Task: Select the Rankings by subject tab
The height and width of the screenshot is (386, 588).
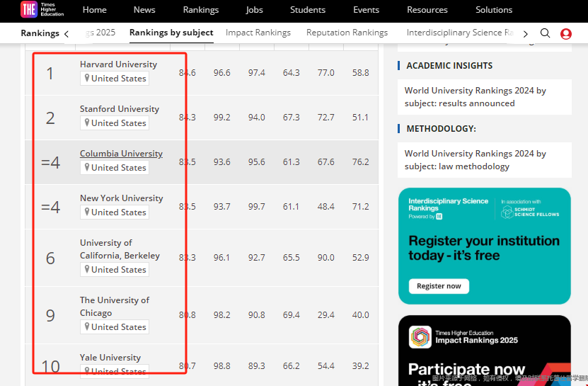Action: [x=171, y=33]
